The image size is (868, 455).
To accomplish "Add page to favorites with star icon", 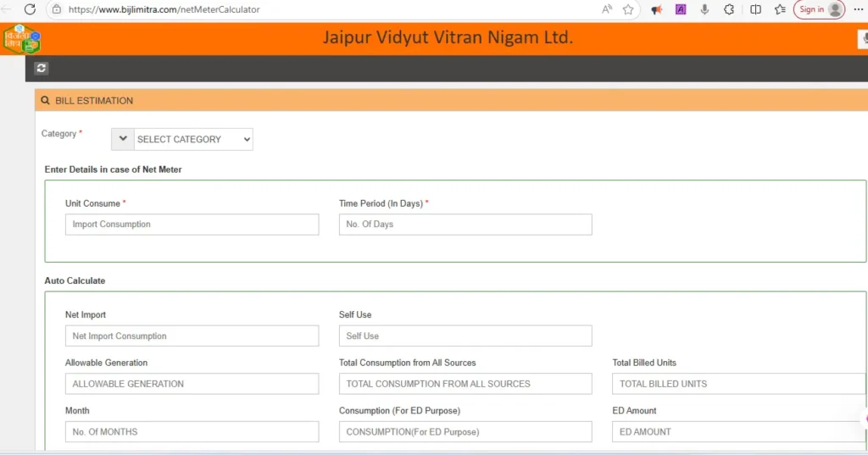I will tap(628, 9).
